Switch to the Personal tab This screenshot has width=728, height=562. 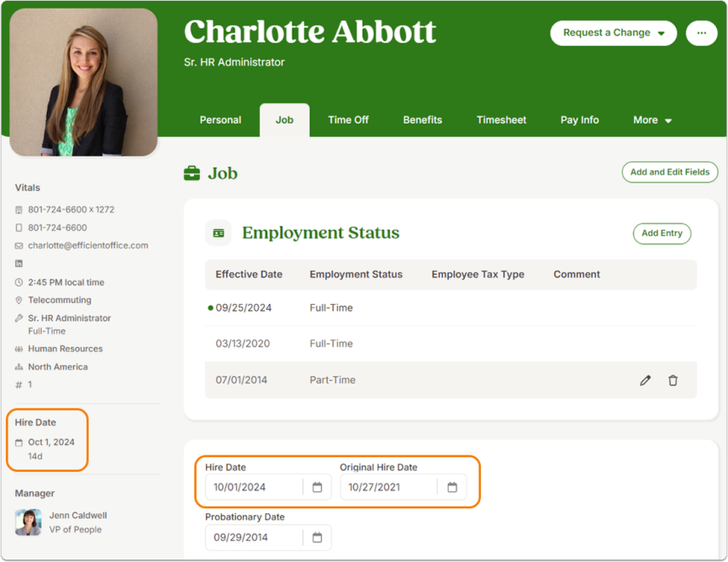pos(221,120)
